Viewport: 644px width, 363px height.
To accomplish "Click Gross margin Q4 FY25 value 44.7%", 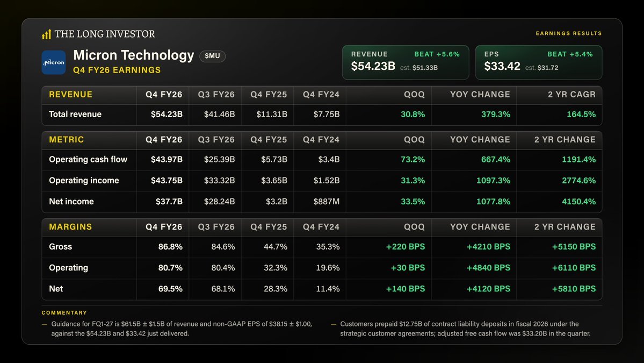I will (x=276, y=247).
